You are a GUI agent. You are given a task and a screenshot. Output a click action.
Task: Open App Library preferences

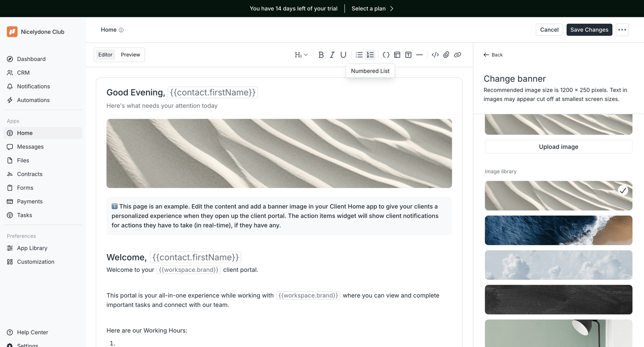(43, 248)
